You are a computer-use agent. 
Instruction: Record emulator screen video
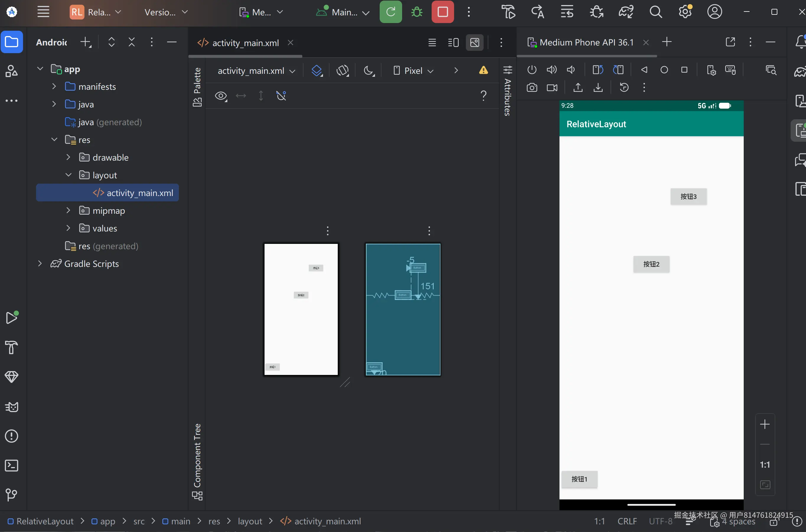pyautogui.click(x=552, y=88)
